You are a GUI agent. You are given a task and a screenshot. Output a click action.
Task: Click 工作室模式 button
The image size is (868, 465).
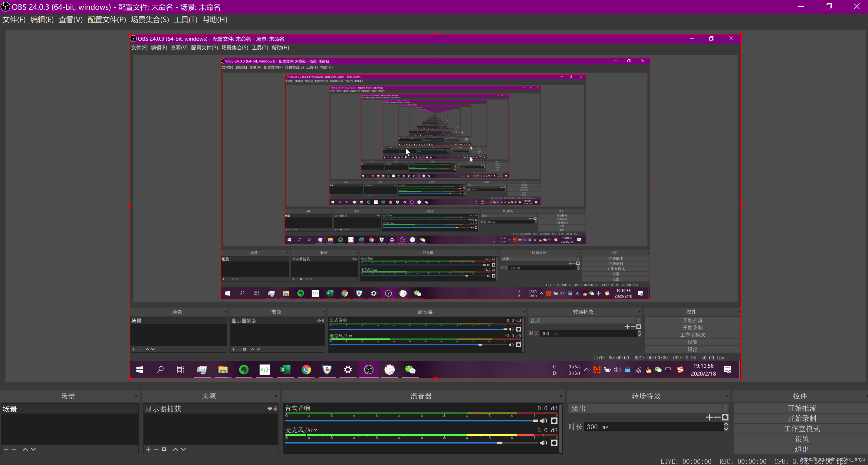tap(802, 429)
